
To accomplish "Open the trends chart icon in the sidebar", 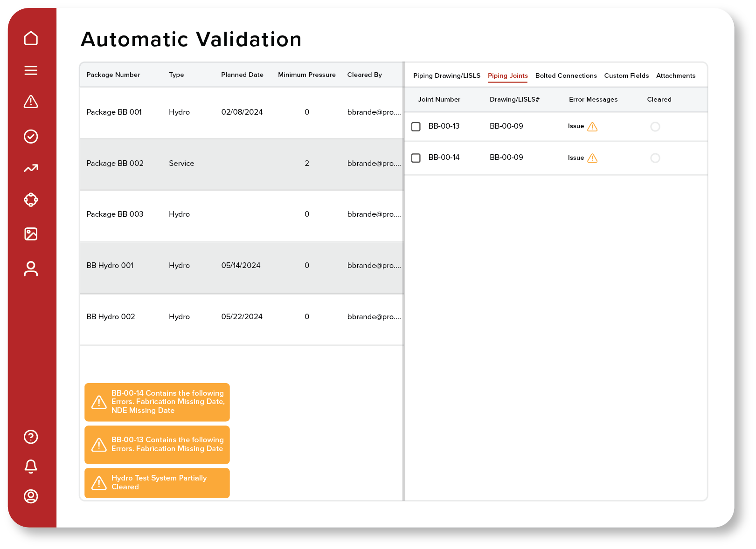I will pyautogui.click(x=31, y=168).
